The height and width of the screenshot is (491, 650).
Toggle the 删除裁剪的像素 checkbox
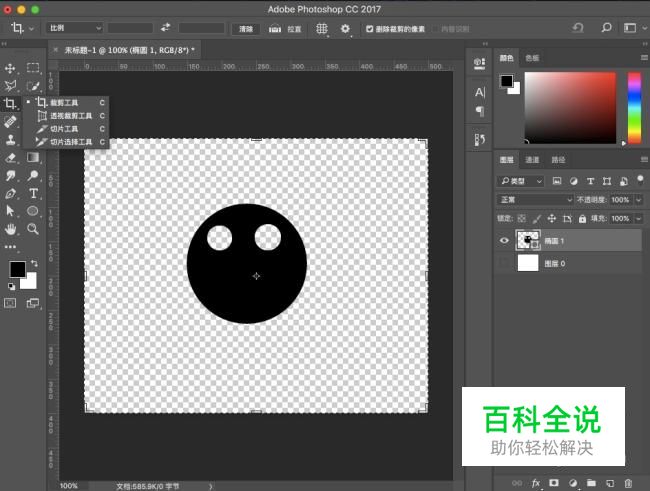pyautogui.click(x=370, y=29)
